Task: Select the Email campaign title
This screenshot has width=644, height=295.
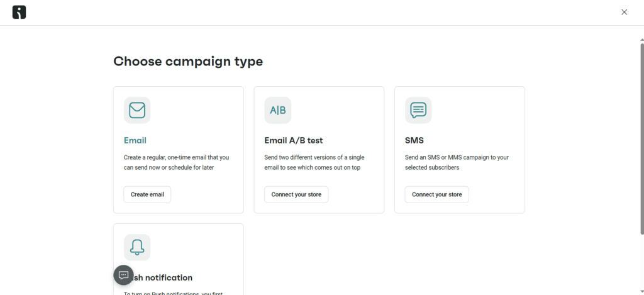Action: (x=135, y=140)
